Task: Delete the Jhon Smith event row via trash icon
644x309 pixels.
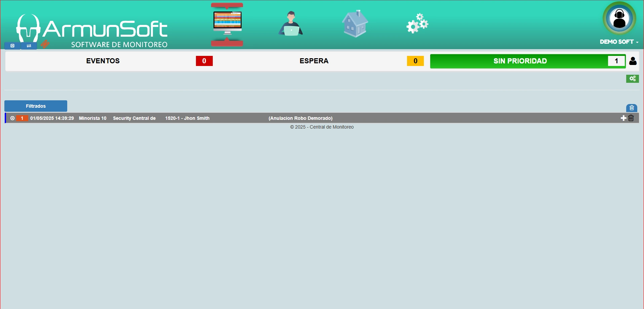Action: 631,118
